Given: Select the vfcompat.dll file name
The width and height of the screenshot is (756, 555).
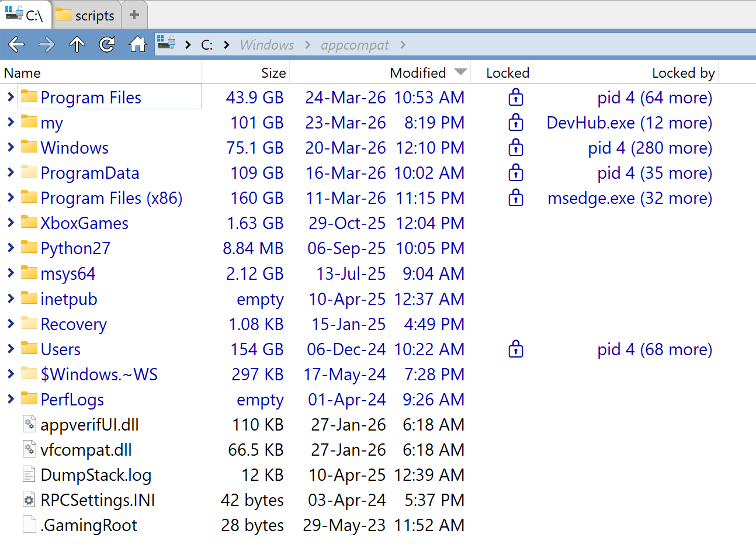Looking at the screenshot, I should click(86, 450).
